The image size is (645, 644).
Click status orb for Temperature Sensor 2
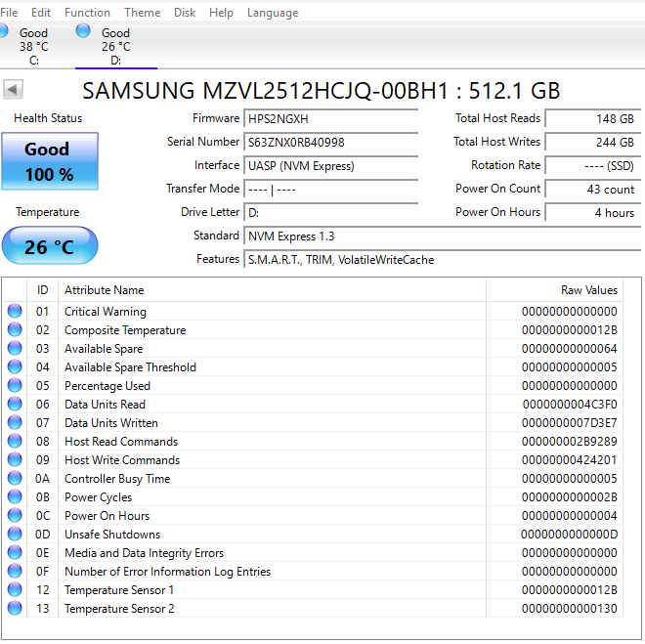(15, 608)
